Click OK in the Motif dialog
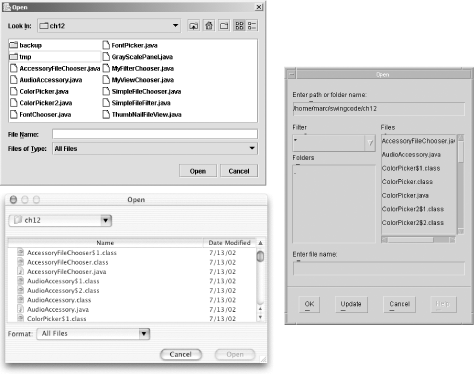The width and height of the screenshot is (475, 374). [309, 304]
